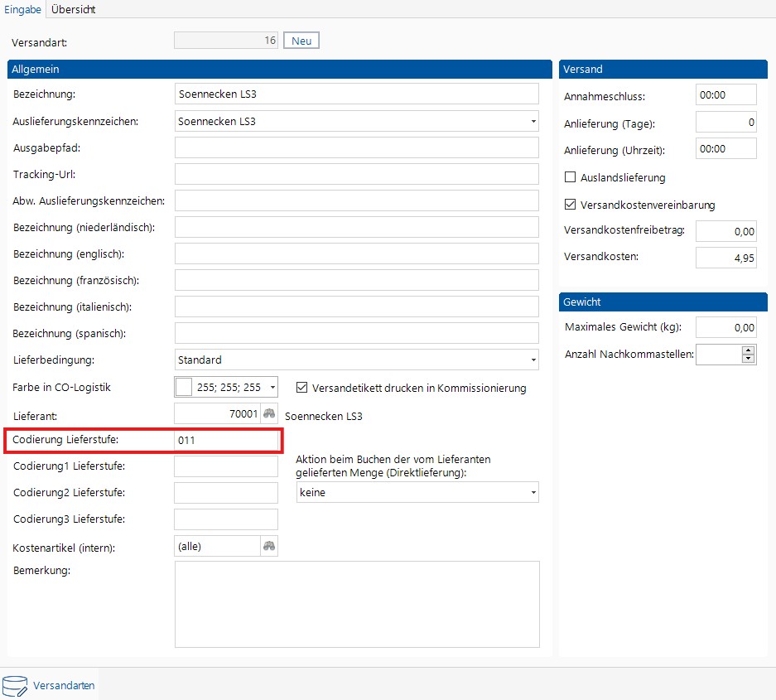
Task: Click the Maximales Gewicht (kg) field
Action: pos(726,327)
